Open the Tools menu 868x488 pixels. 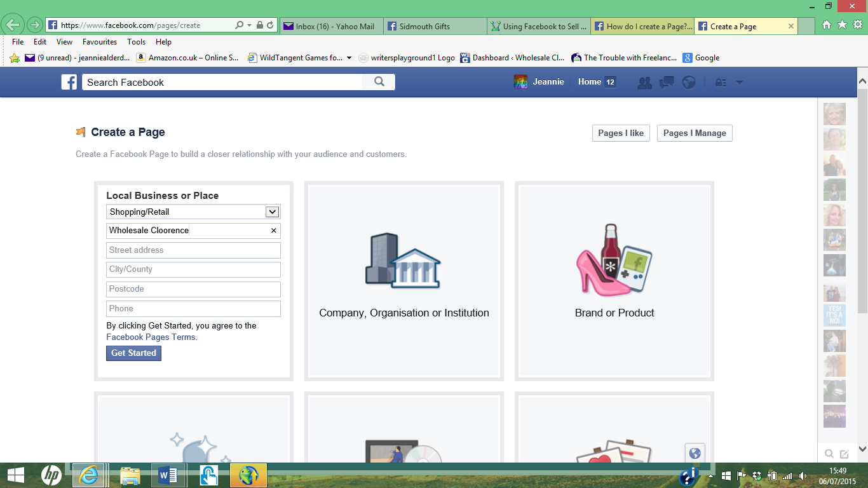point(136,42)
